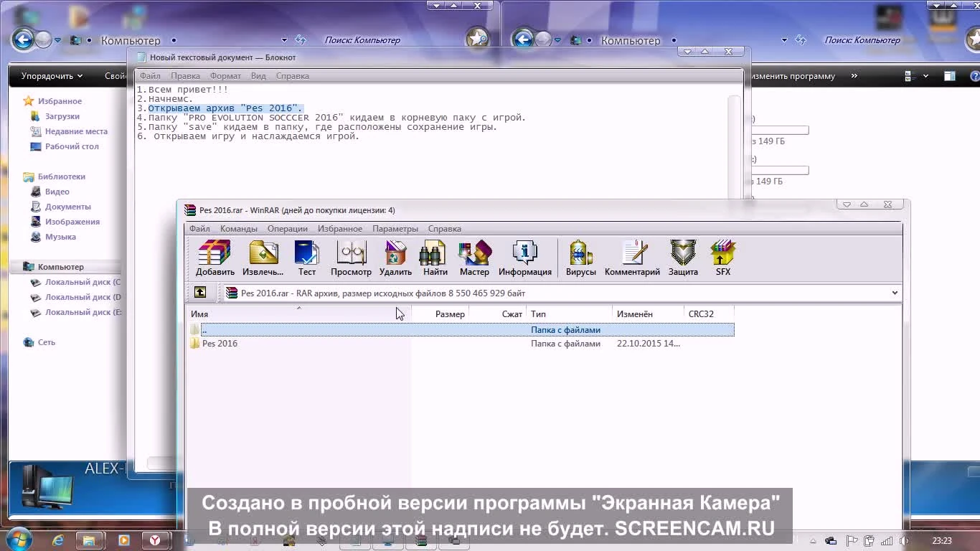The width and height of the screenshot is (980, 551).
Task: Click the Найти (Find) binoculars icon
Action: (434, 258)
